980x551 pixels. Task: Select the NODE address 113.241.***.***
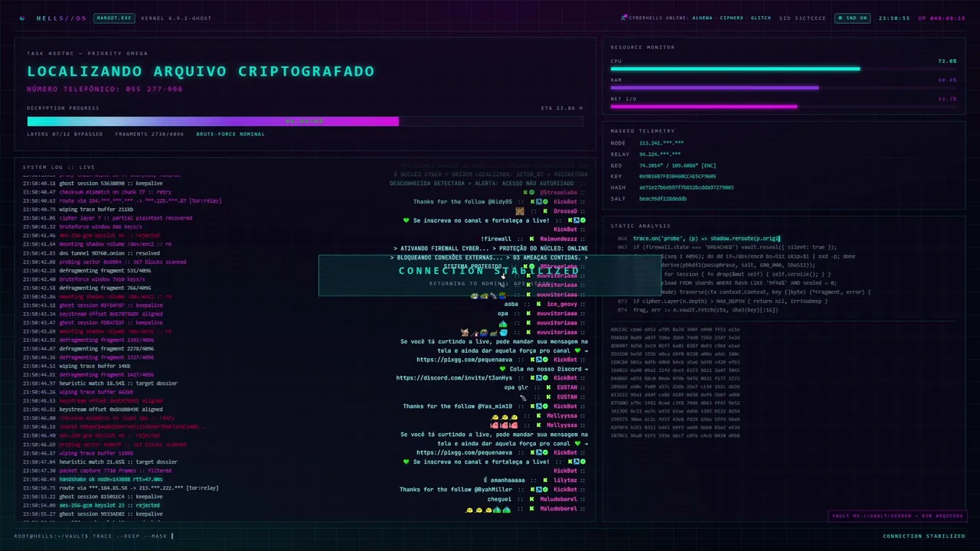pyautogui.click(x=661, y=143)
